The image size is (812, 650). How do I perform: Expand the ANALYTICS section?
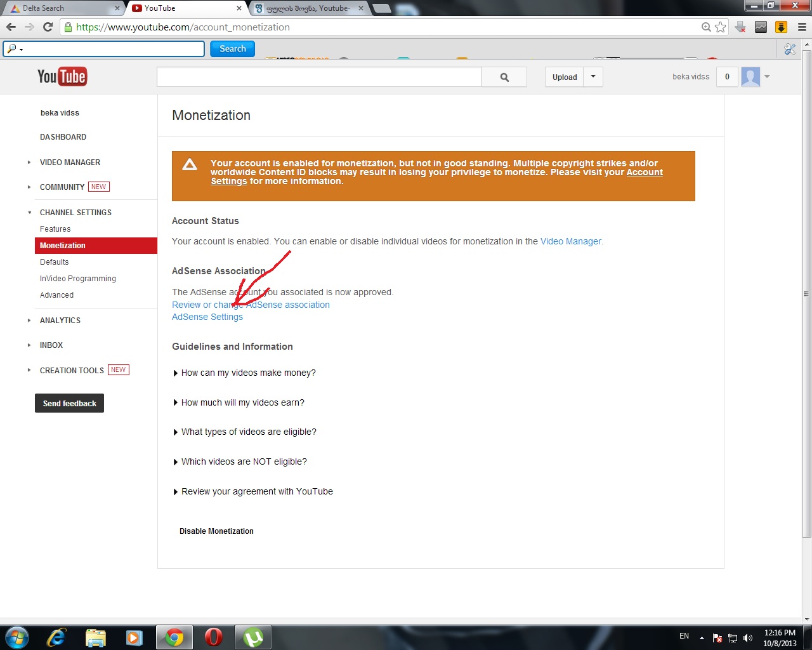[x=29, y=321]
